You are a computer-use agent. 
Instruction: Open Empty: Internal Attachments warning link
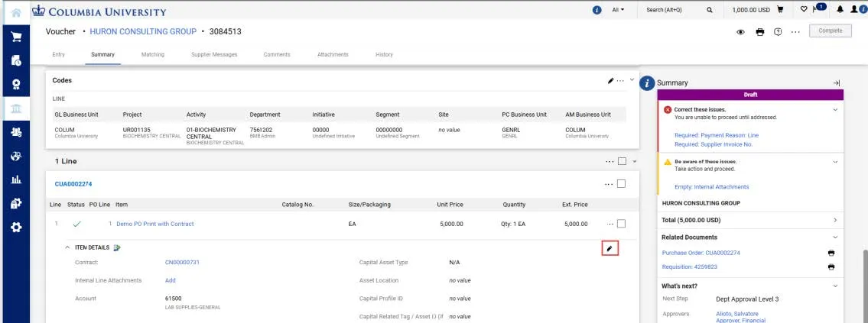pos(711,187)
